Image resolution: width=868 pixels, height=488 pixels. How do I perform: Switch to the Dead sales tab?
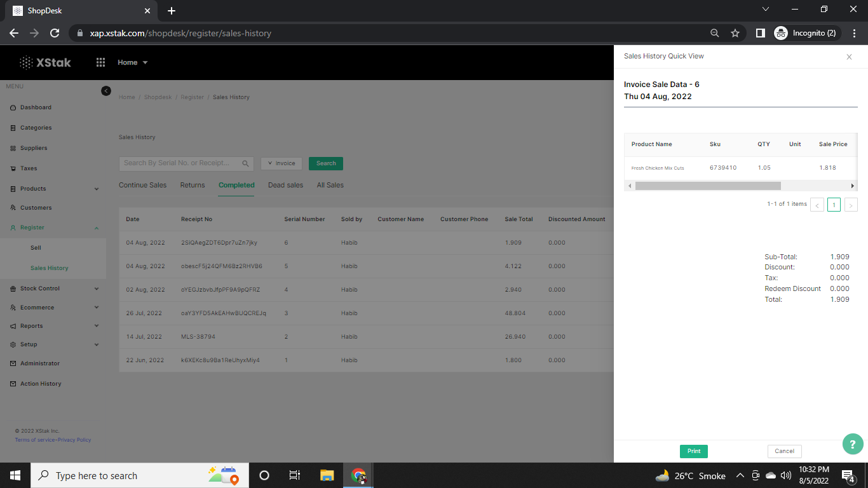click(x=285, y=185)
